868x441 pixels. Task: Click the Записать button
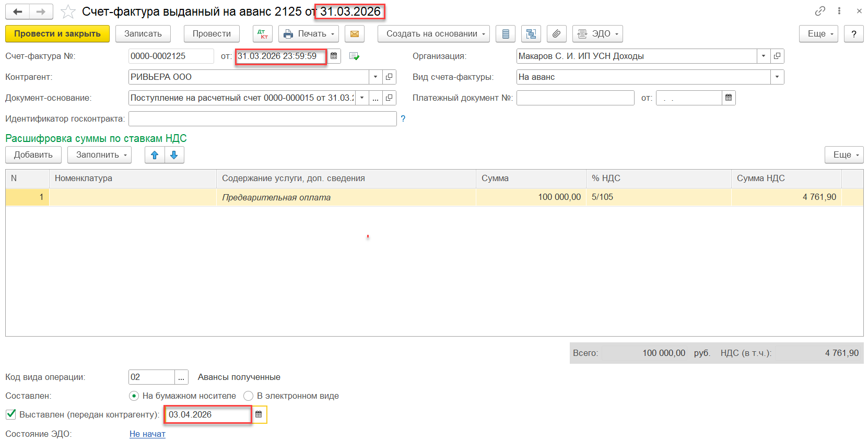tap(143, 34)
